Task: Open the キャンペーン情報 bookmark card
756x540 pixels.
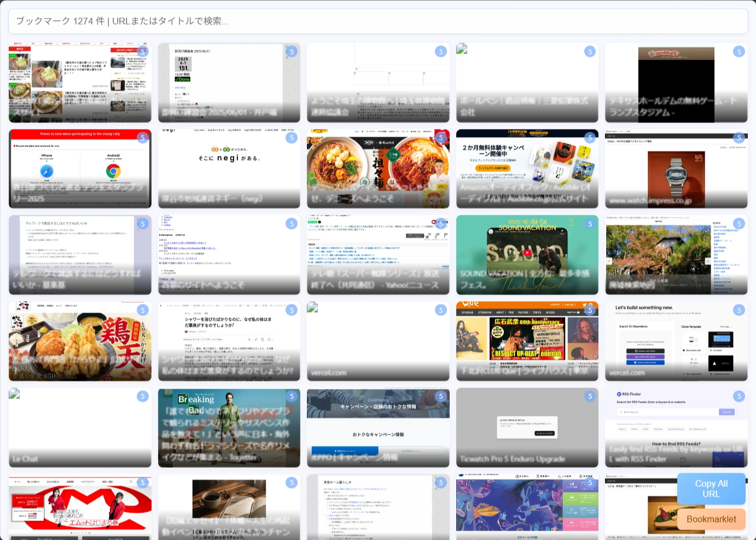Action: pos(378,427)
